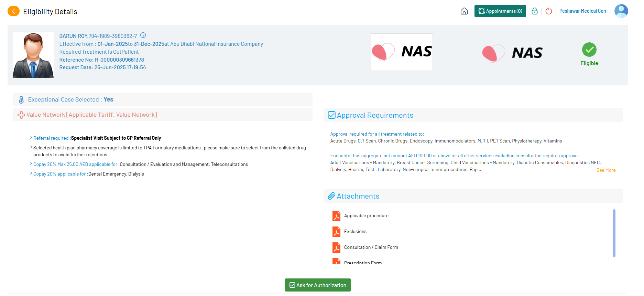Click the Attachments paperclip icon
644x296 pixels.
pos(331,196)
